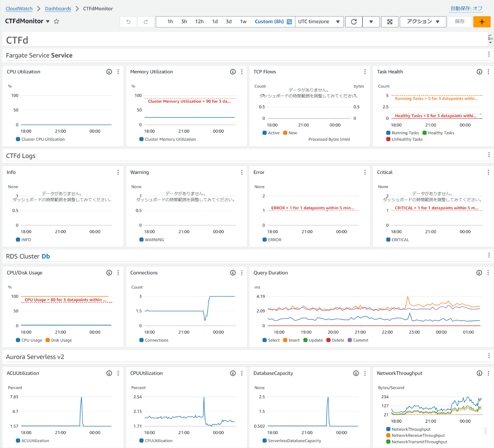Toggle Disk Usage legend series

pyautogui.click(x=59, y=340)
